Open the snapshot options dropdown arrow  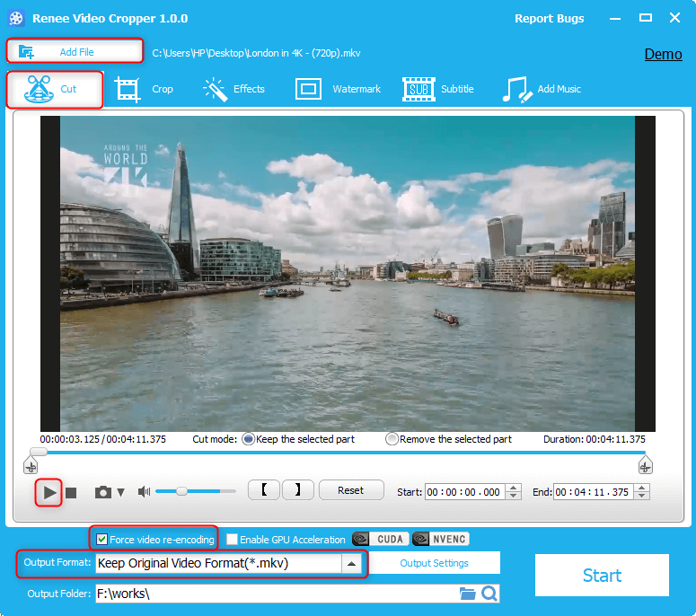click(x=121, y=493)
